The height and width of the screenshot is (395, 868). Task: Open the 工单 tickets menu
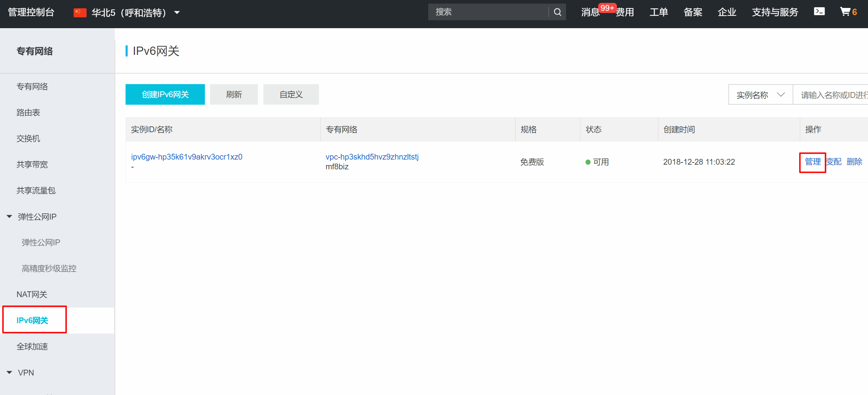point(659,12)
